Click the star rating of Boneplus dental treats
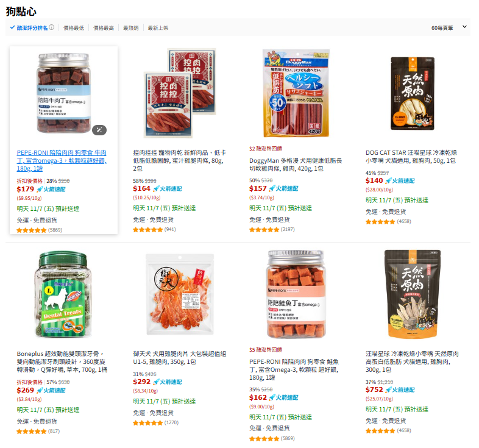 [32, 432]
